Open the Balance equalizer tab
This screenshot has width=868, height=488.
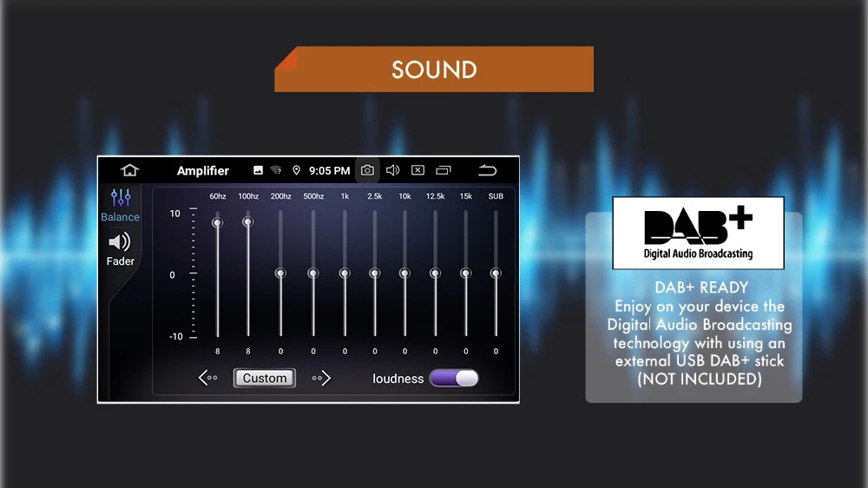click(x=120, y=205)
